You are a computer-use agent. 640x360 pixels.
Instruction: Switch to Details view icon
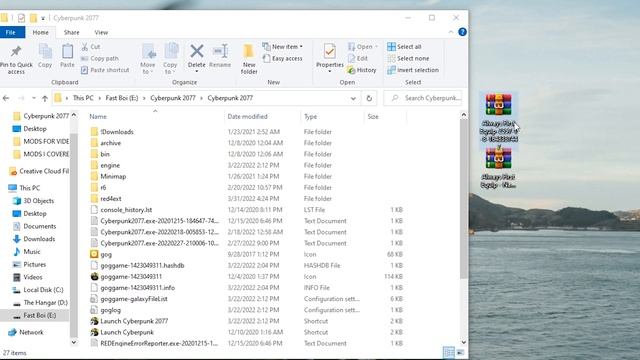[449, 352]
